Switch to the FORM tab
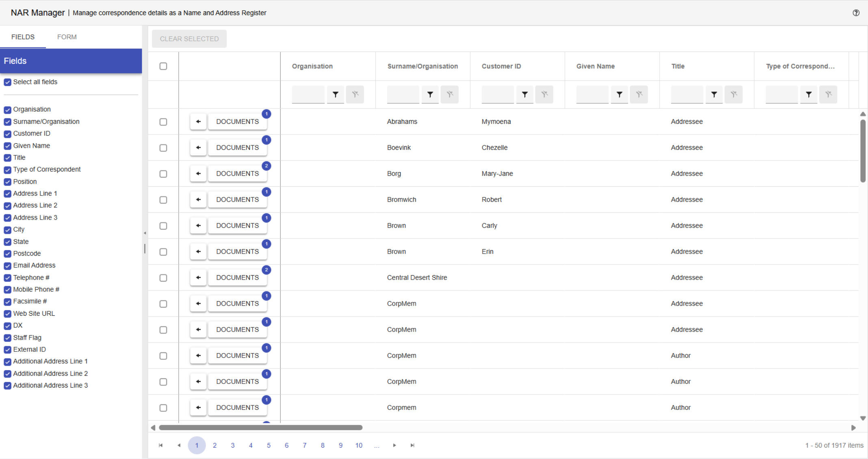The image size is (868, 459). coord(67,37)
